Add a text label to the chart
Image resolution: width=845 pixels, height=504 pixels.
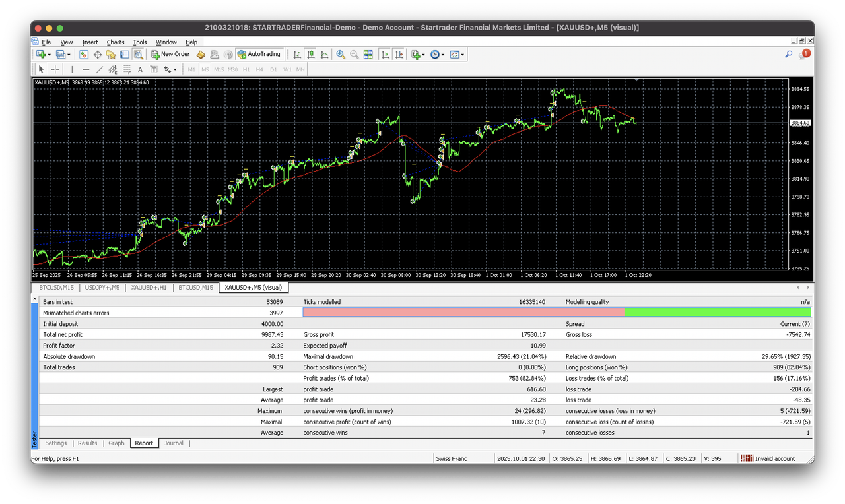point(140,69)
